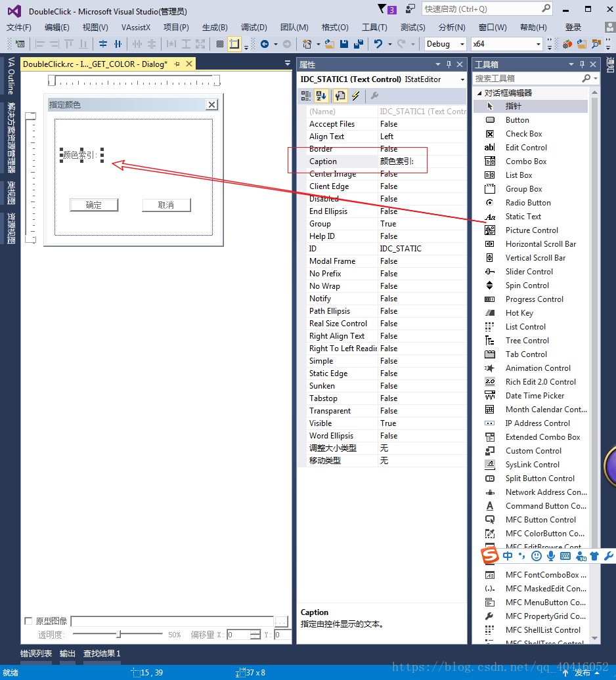
Task: Open the VA Outline side tab
Action: point(11,75)
